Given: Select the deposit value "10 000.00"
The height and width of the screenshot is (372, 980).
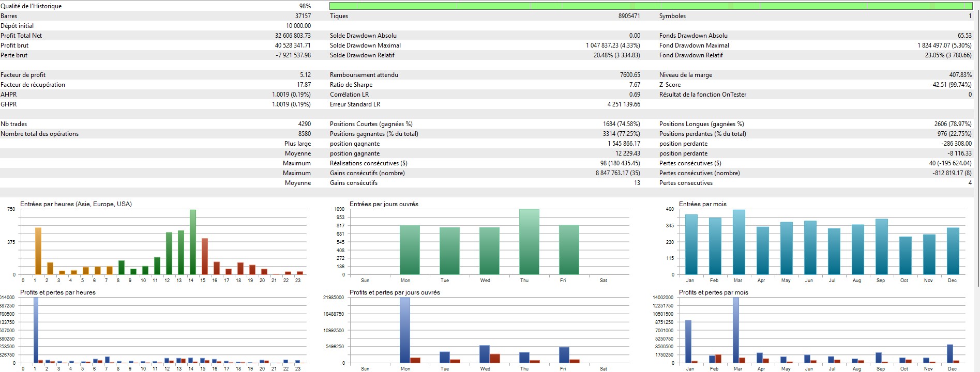Looking at the screenshot, I should click(x=298, y=26).
